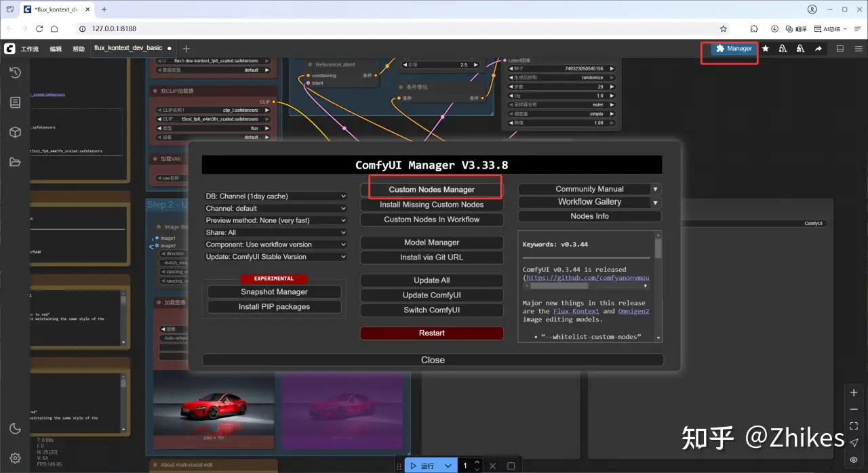Open the DB: Channel (1day cache) dropdown

click(x=275, y=197)
